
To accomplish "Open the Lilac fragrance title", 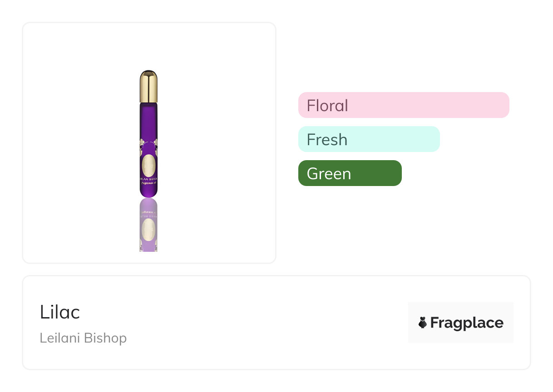I will (60, 312).
